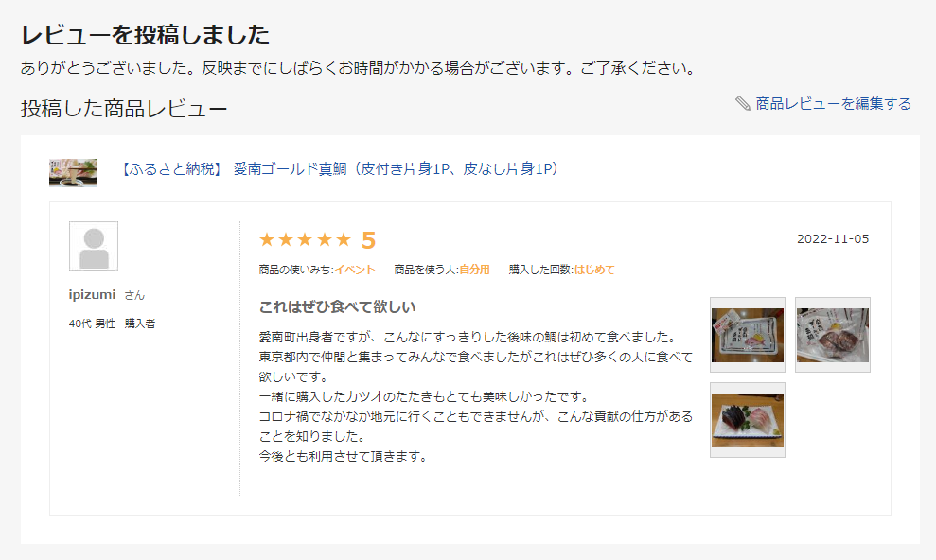Open third review photo of plated sashimi
936x560 pixels.
(748, 420)
